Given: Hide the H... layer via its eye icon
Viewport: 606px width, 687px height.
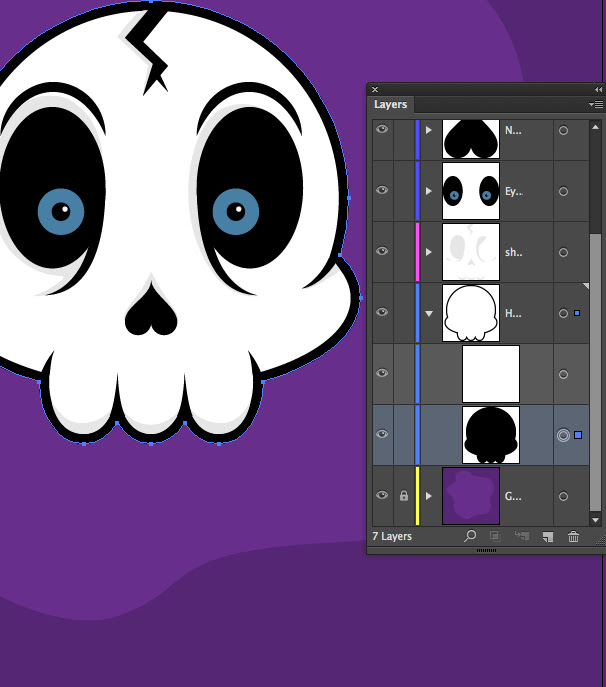Looking at the screenshot, I should 382,312.
